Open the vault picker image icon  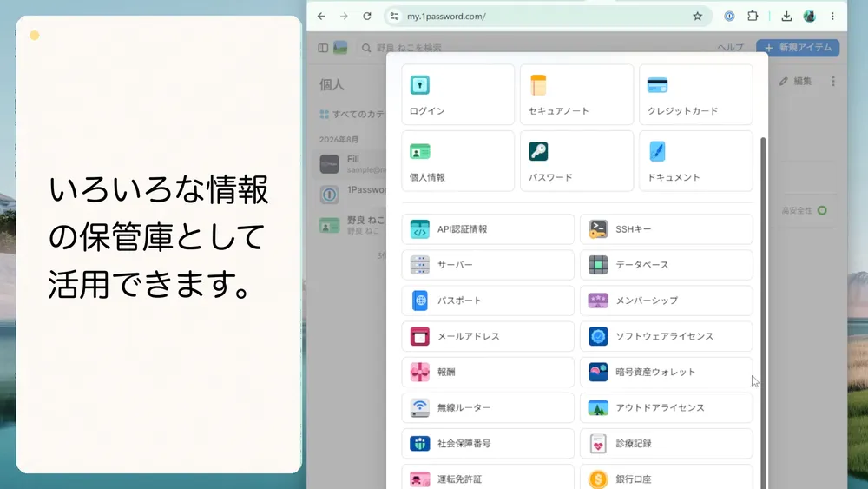340,48
